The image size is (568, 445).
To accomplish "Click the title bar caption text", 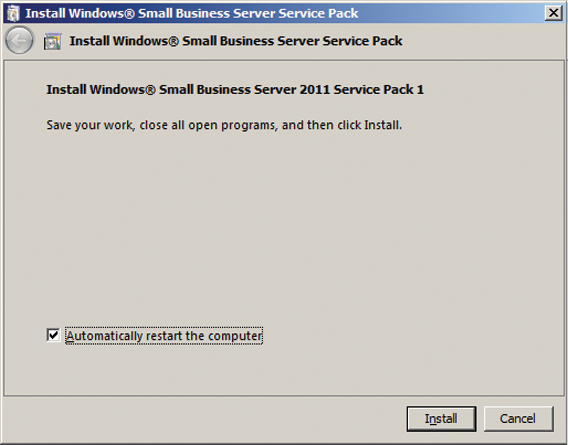I will [192, 13].
